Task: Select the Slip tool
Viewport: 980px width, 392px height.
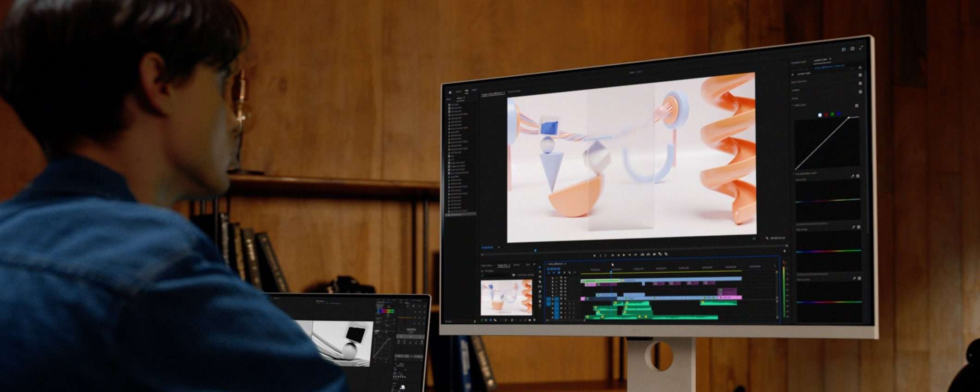Action: coord(539,287)
